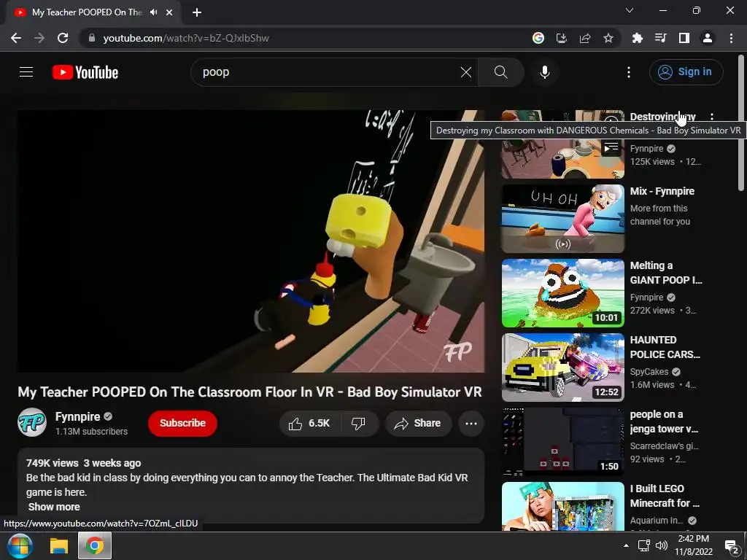
Task: Open the taskbar clock 2:42 PM
Action: (694, 545)
